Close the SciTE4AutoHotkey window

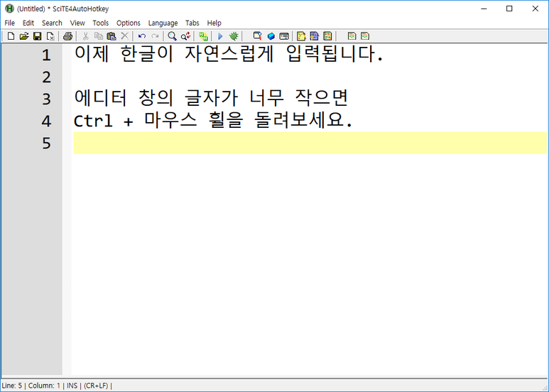point(535,9)
